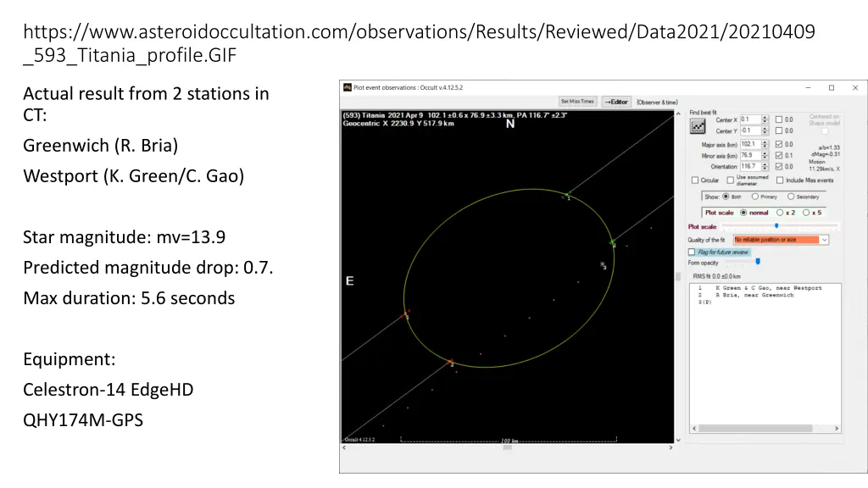
Task: Click the Center X value field
Action: tap(750, 119)
